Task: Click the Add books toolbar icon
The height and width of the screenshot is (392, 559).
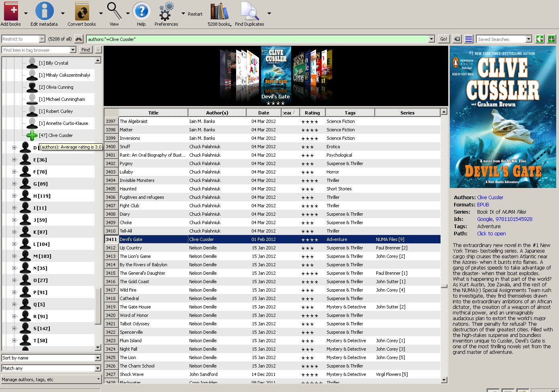Action: click(x=11, y=11)
